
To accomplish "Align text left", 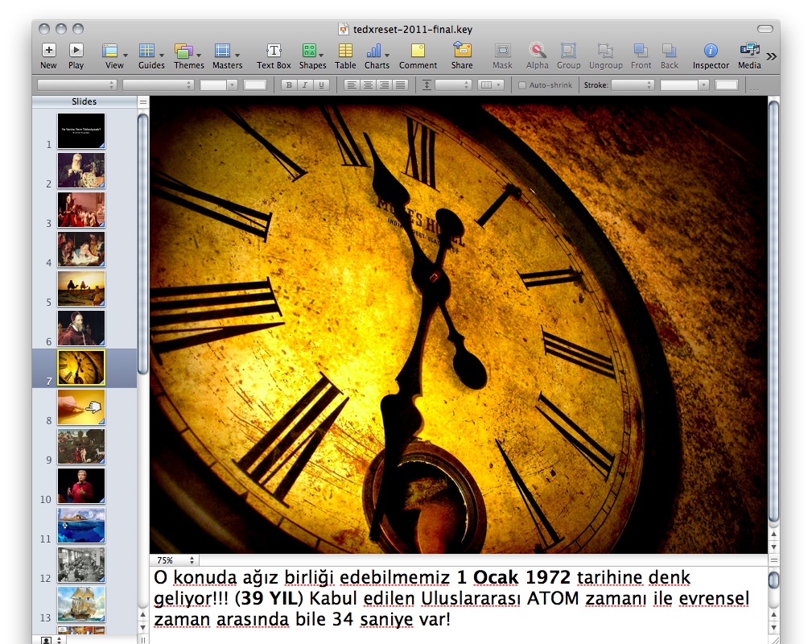I will (352, 85).
